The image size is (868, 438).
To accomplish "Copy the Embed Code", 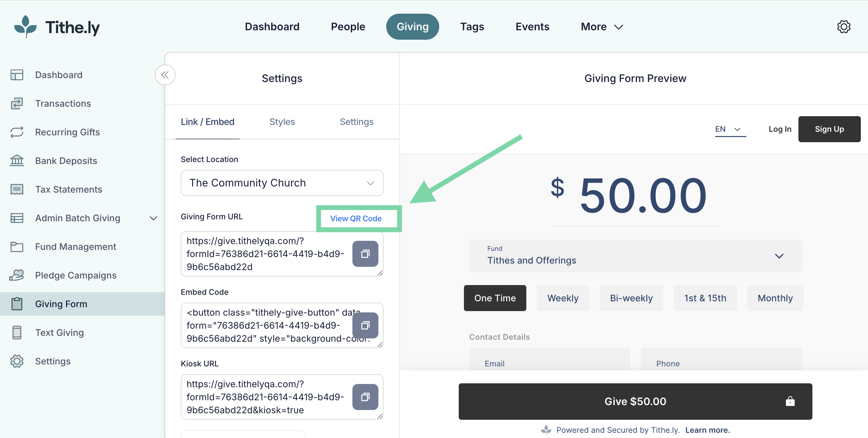I will point(365,325).
